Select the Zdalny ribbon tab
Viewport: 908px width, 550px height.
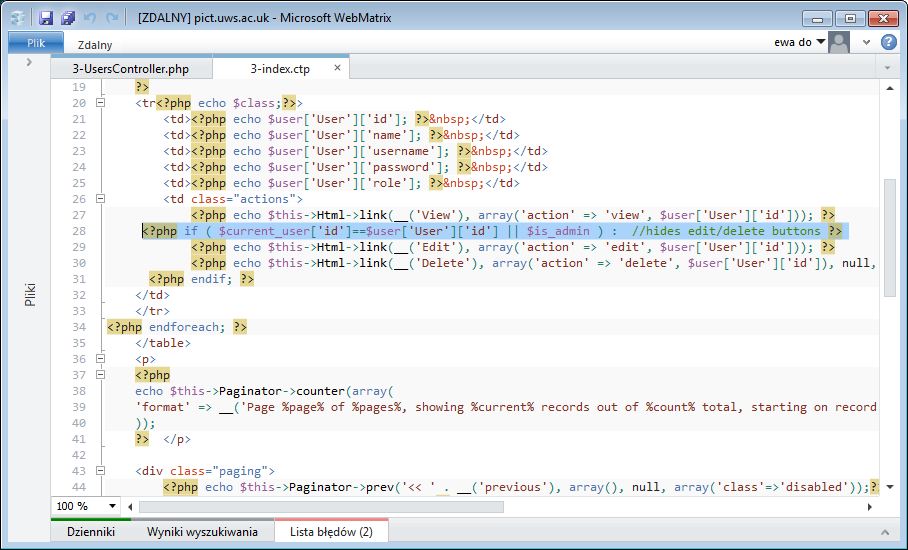pos(95,45)
